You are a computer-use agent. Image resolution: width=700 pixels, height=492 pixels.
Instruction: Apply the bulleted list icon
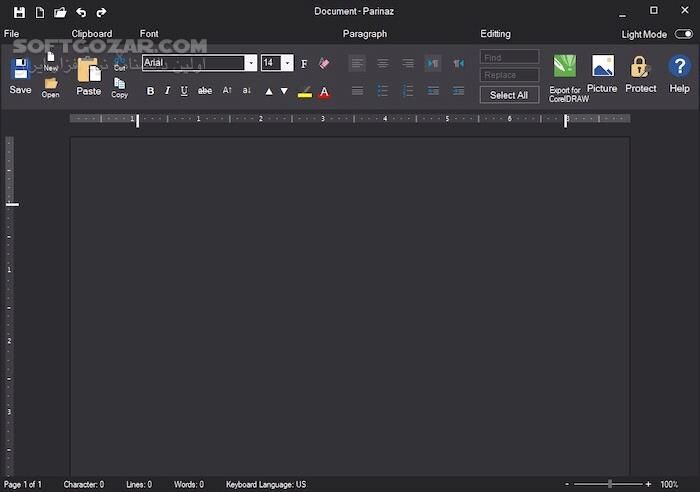coord(383,91)
